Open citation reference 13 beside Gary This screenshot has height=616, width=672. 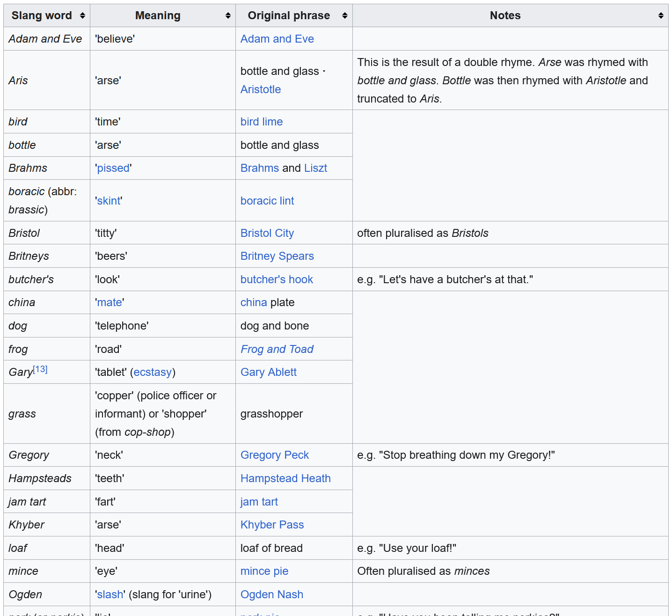(40, 369)
